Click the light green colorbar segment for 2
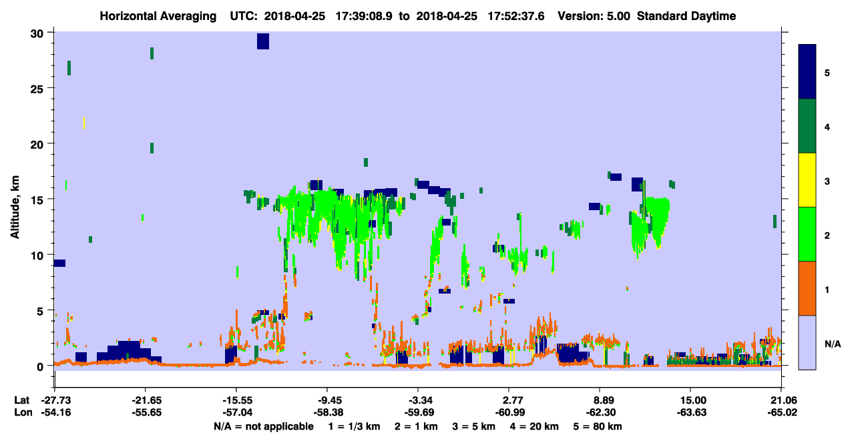Image resolution: width=868 pixels, height=445 pixels. click(x=807, y=234)
